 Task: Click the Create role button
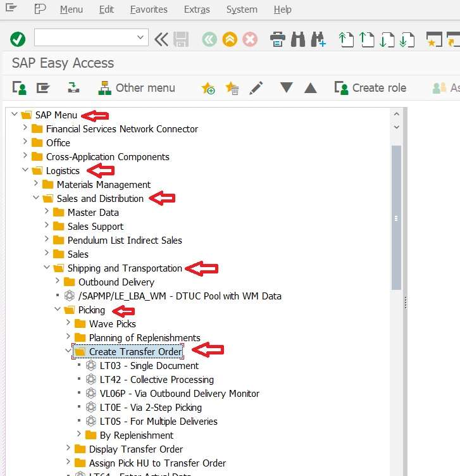(x=370, y=88)
